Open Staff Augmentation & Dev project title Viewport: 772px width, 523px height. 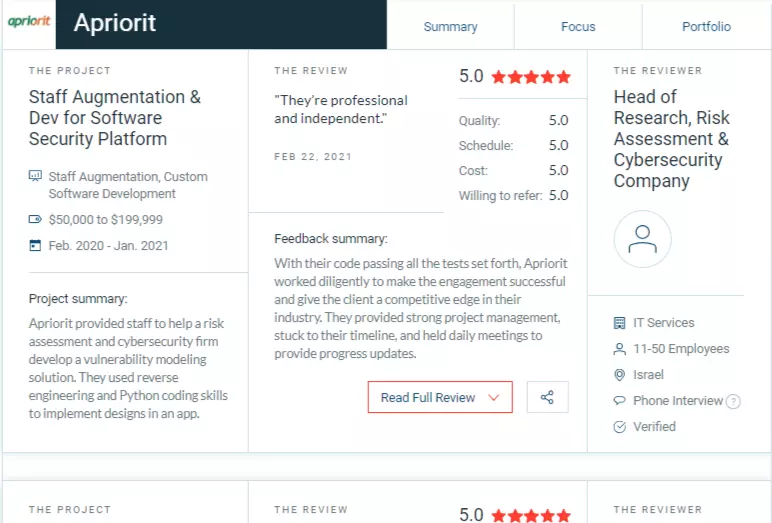pyautogui.click(x=115, y=118)
